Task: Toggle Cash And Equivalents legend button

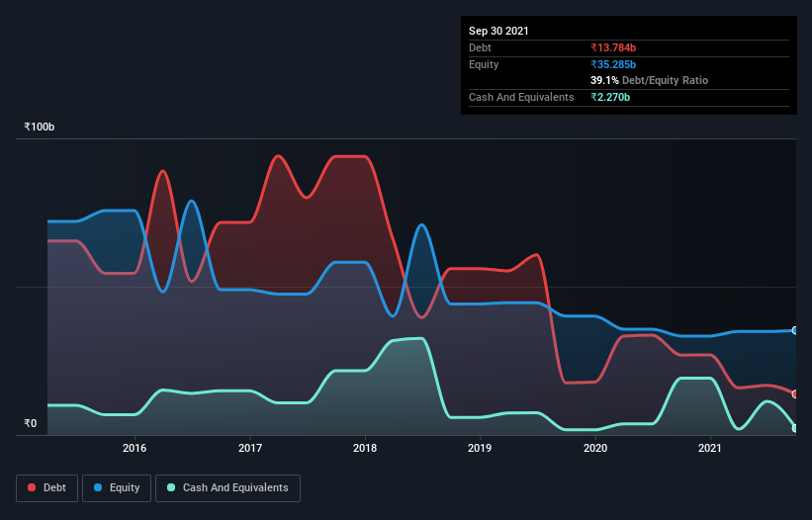Action: [x=227, y=488]
